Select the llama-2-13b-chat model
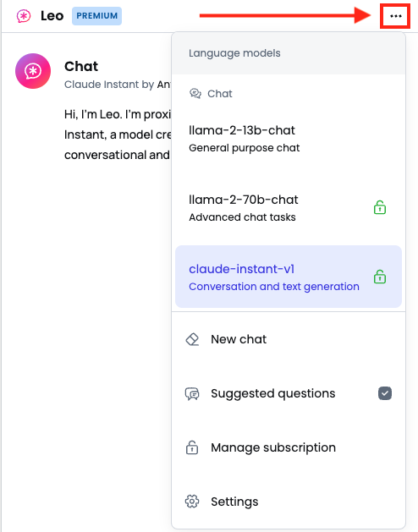This screenshot has height=532, width=418. tap(289, 139)
